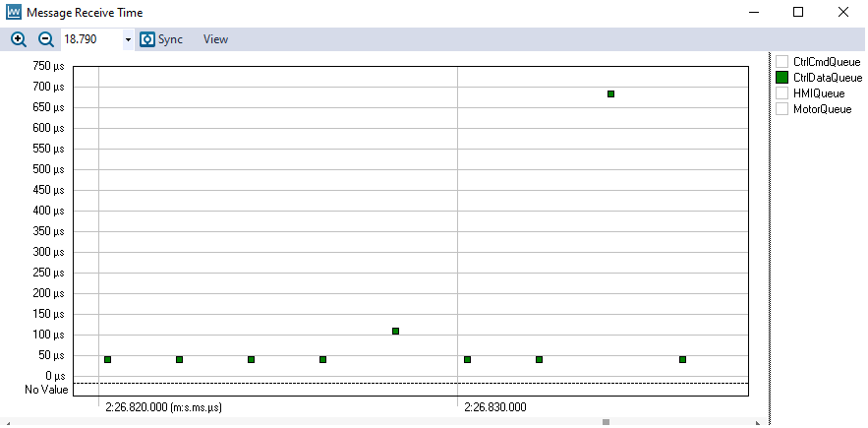Minimize the Message Receive Time window

(x=753, y=12)
